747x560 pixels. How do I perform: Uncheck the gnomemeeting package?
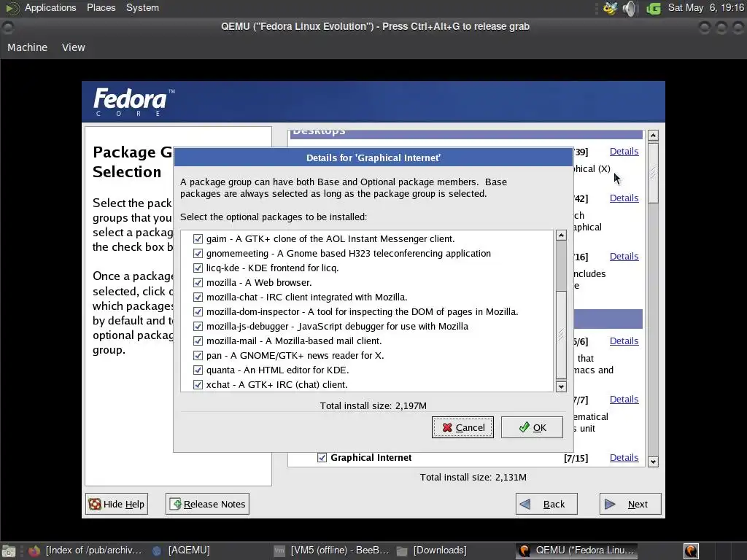click(x=198, y=253)
